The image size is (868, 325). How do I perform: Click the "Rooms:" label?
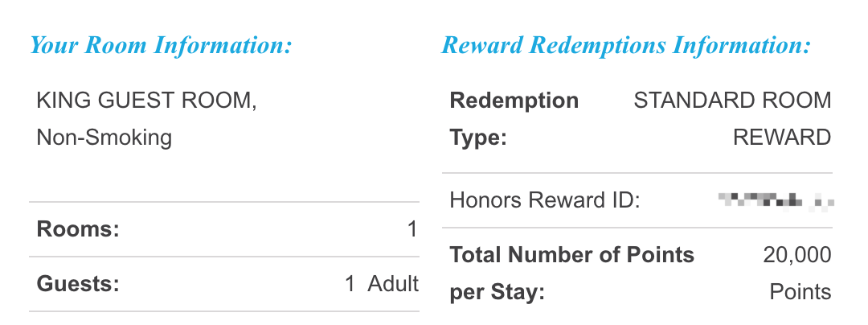(78, 229)
